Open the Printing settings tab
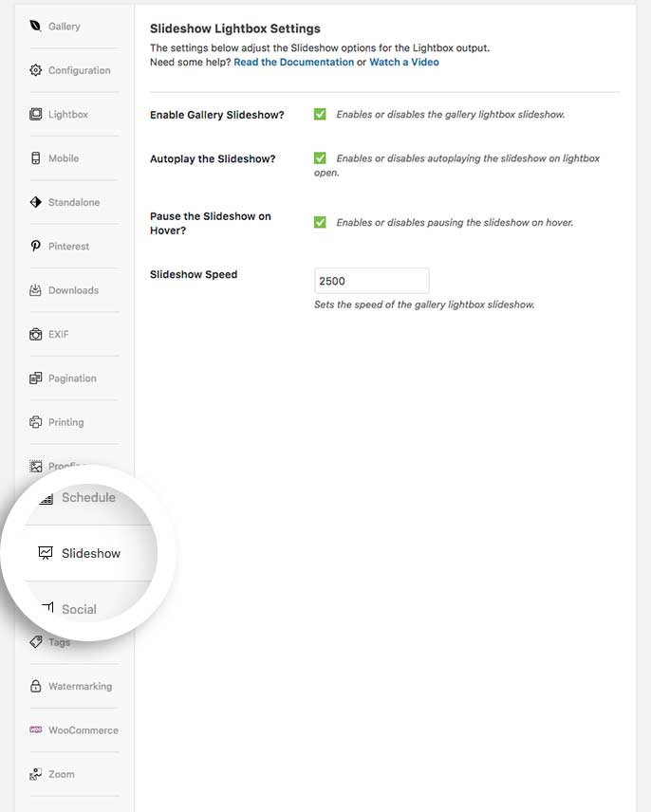The image size is (651, 812). pyautogui.click(x=65, y=422)
